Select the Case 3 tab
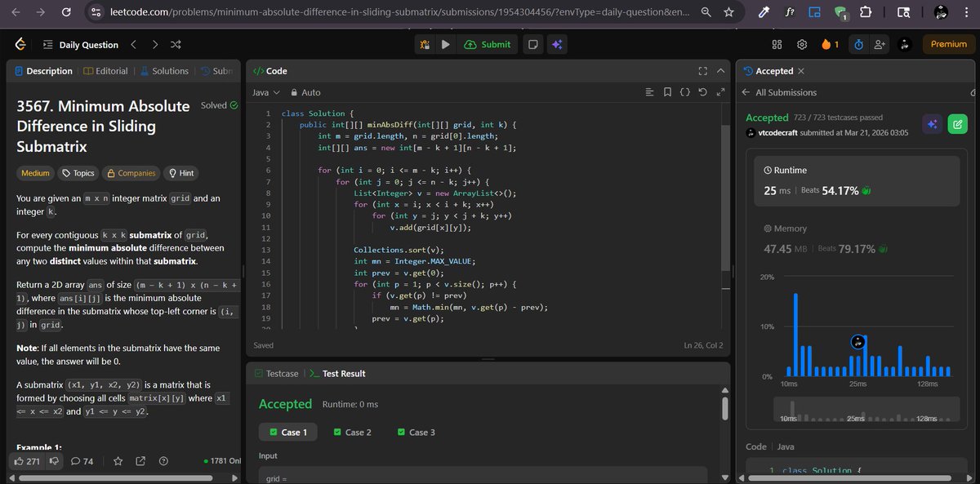Viewport: 980px width, 484px height. (416, 432)
